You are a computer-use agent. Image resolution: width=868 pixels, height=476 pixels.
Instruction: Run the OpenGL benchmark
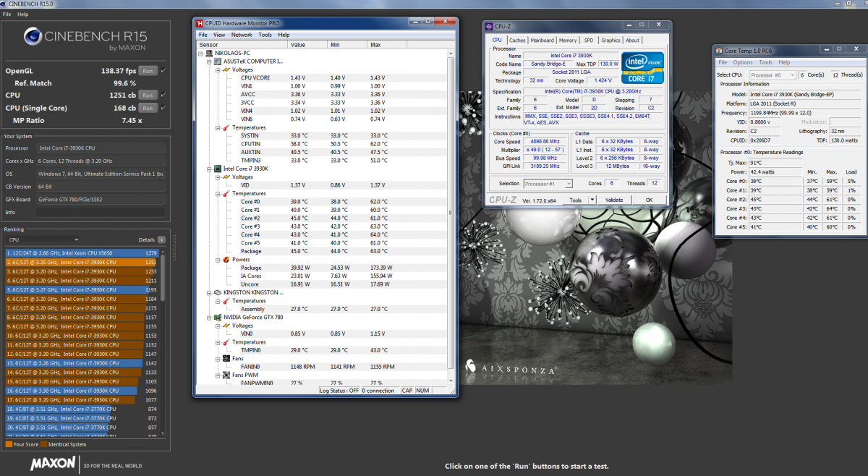pyautogui.click(x=148, y=71)
